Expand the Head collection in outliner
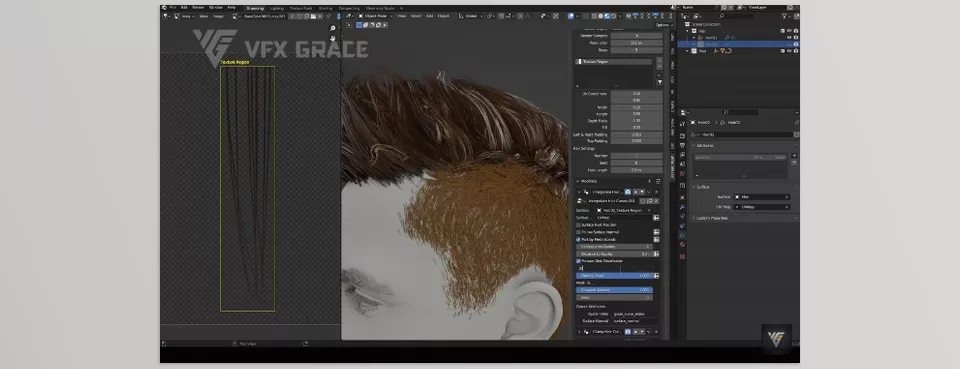 coord(688,51)
